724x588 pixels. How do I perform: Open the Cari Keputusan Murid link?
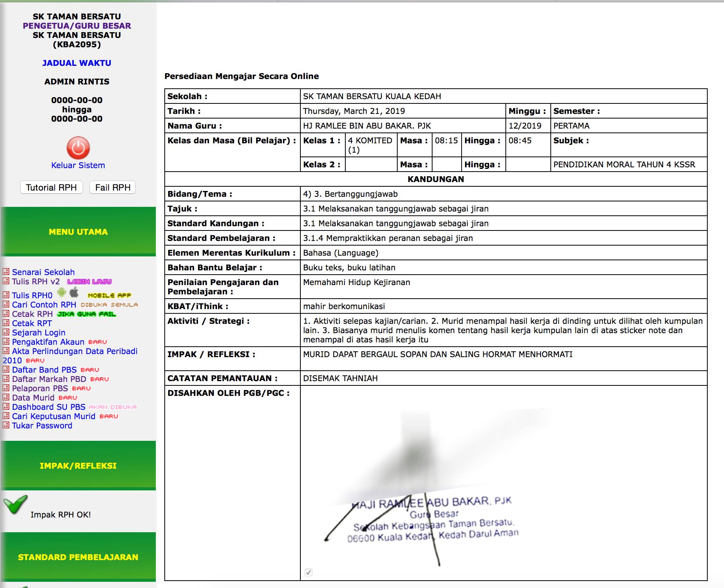tap(53, 416)
